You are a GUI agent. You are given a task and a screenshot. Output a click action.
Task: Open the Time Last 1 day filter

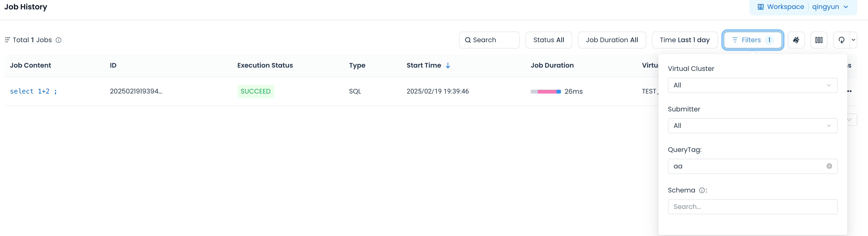(x=684, y=40)
